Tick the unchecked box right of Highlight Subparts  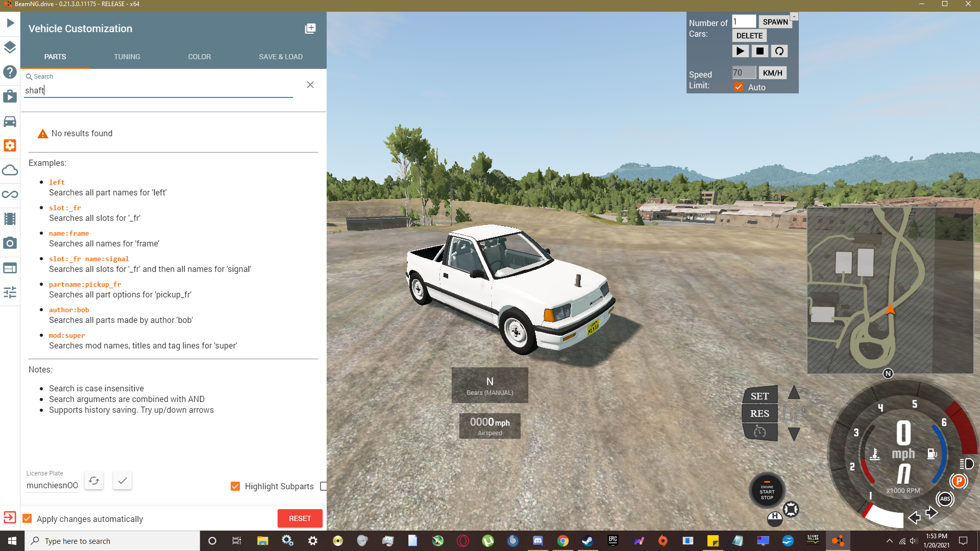324,486
